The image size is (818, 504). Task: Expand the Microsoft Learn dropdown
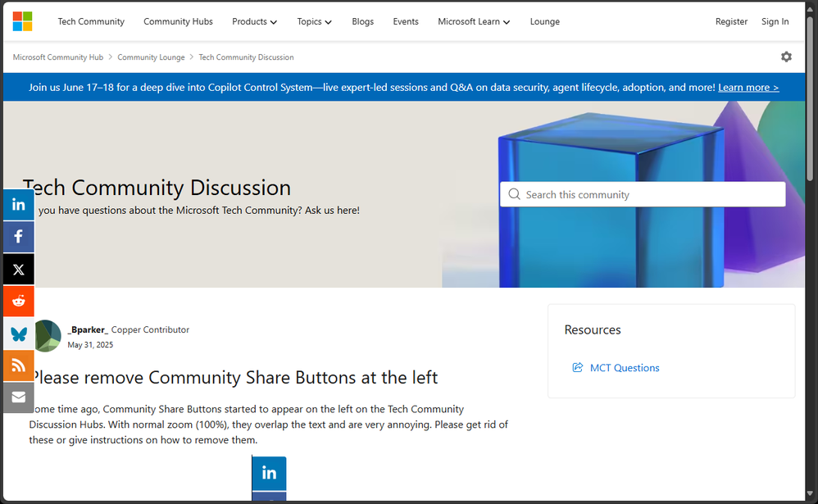[475, 21]
